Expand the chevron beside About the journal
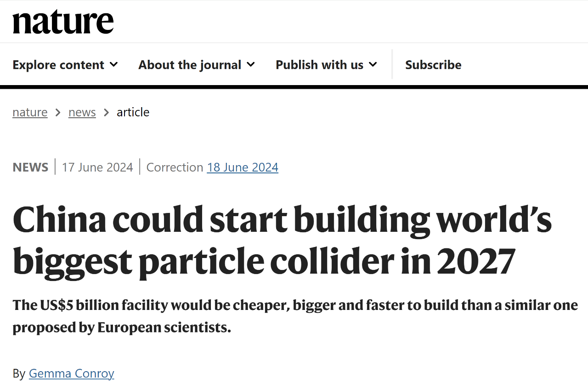The image size is (588, 384). 251,64
